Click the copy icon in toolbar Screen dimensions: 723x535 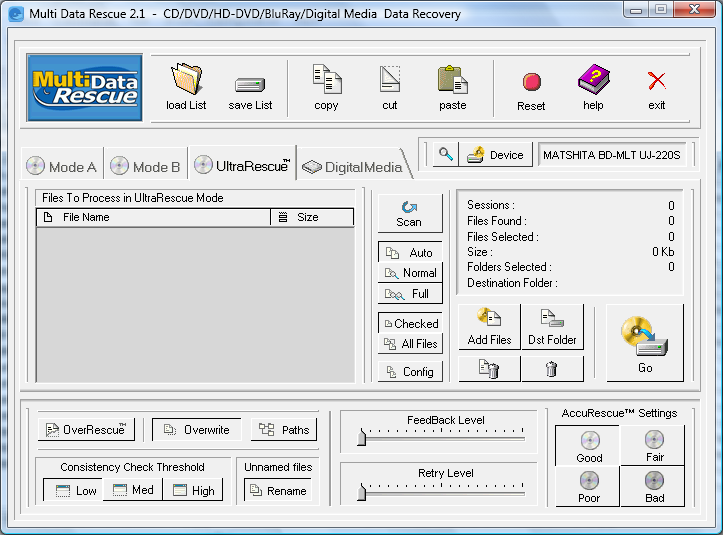327,79
